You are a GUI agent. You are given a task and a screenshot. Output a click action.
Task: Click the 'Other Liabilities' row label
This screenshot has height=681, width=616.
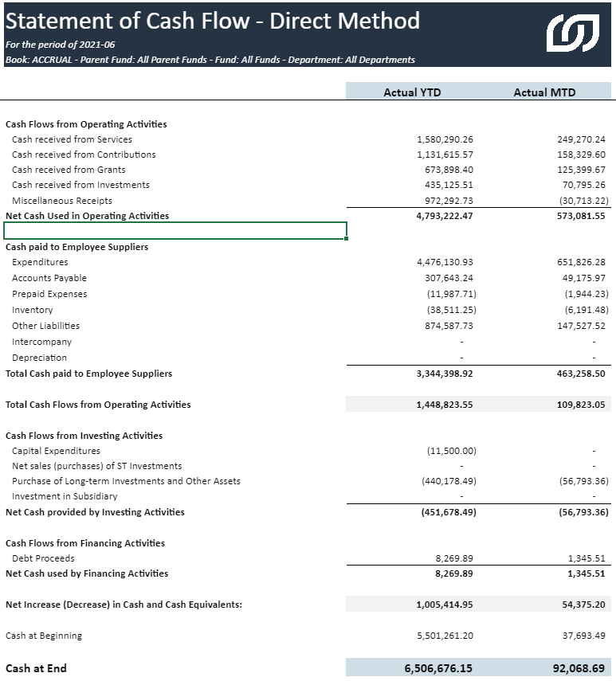46,326
